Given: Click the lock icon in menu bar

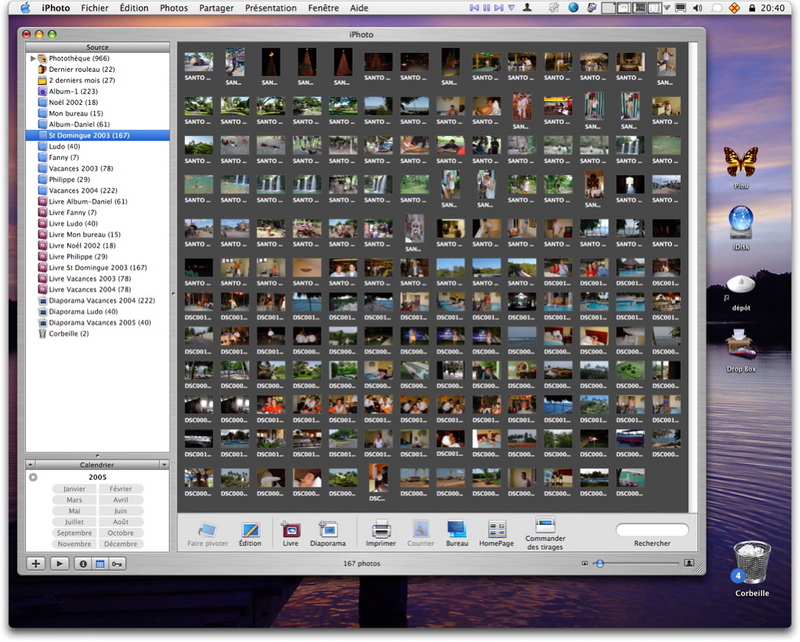Looking at the screenshot, I should pyautogui.click(x=752, y=8).
